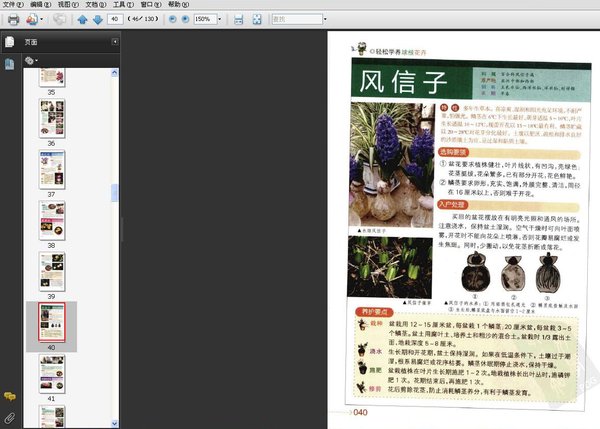Click the Print icon in the toolbar
This screenshot has width=600, height=429.
(x=13, y=19)
